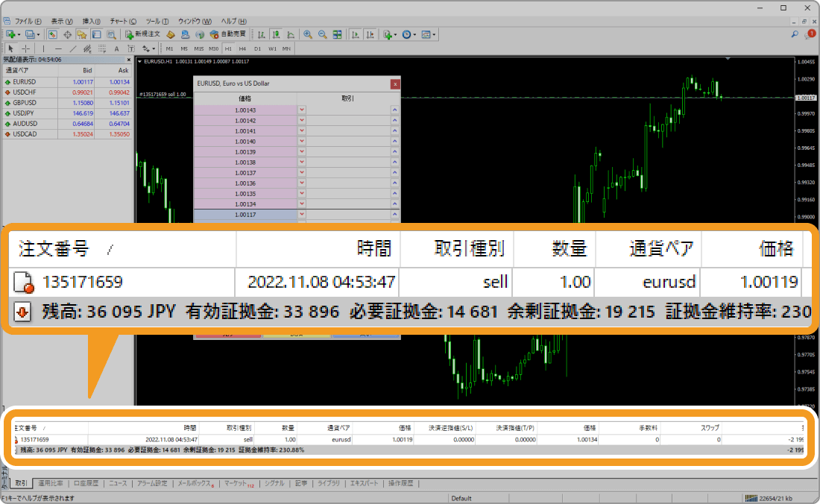Select the trendline tool
Viewport: 820px width, 504px height.
tap(73, 48)
